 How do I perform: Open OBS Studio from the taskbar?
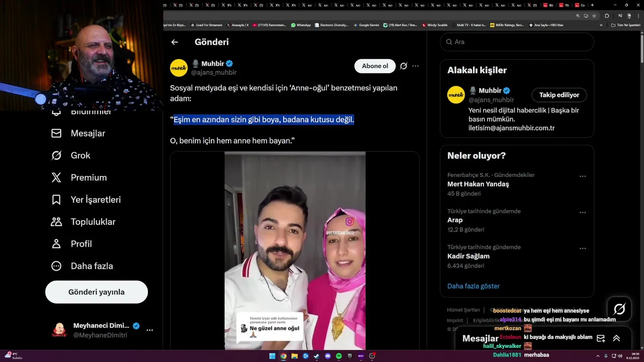pyautogui.click(x=372, y=356)
